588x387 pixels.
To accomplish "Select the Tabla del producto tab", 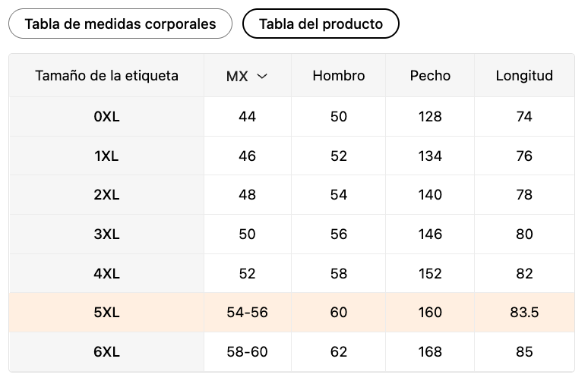I will pyautogui.click(x=321, y=24).
